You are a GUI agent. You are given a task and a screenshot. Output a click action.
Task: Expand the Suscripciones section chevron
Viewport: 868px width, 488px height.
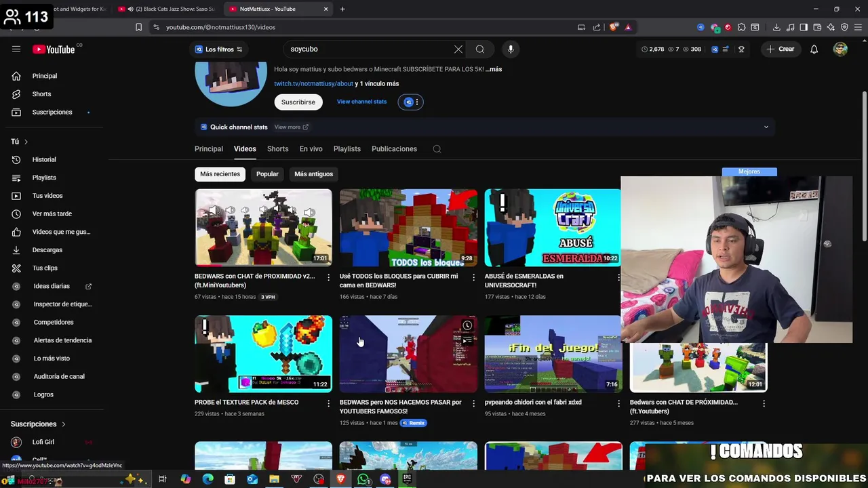[x=64, y=424]
